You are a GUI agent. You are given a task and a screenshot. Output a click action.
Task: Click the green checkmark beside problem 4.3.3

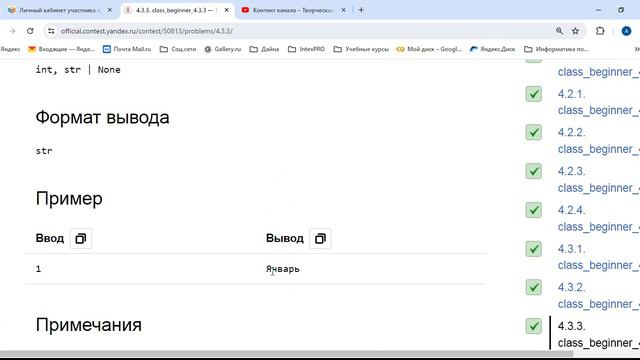(x=533, y=326)
